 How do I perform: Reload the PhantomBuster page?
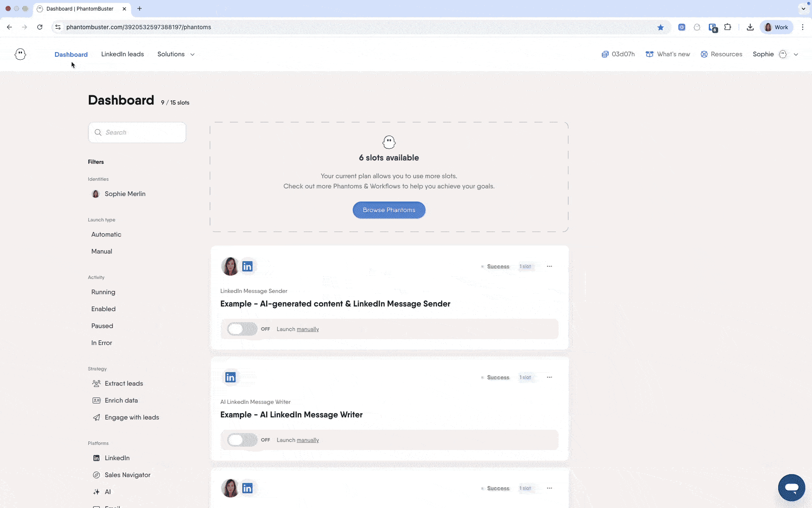[x=40, y=27]
